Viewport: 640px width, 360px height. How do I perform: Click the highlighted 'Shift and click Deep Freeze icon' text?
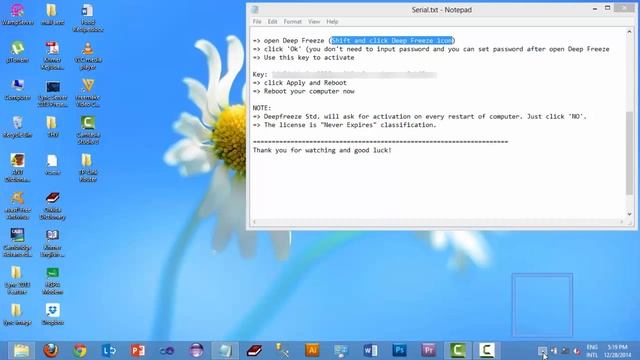click(392, 40)
